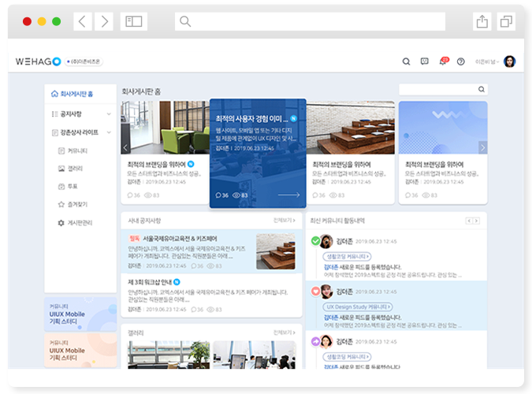Go to previous community activity page arrow
This screenshot has width=532, height=394.
[x=469, y=221]
